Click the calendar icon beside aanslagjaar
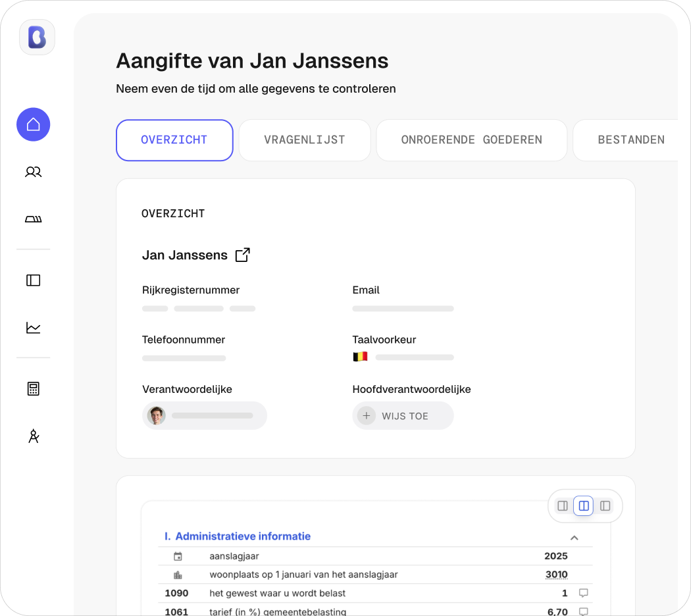 click(178, 557)
